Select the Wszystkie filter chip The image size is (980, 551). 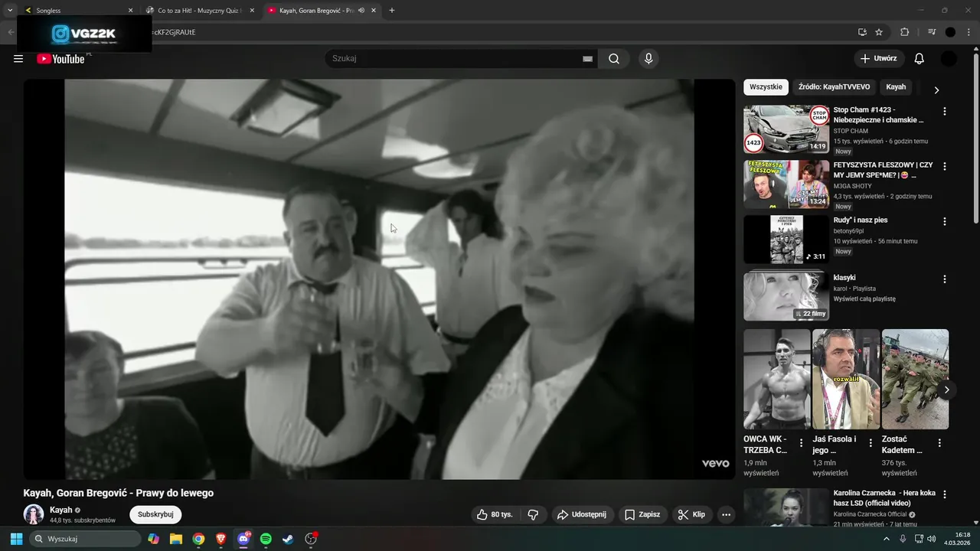tap(766, 86)
